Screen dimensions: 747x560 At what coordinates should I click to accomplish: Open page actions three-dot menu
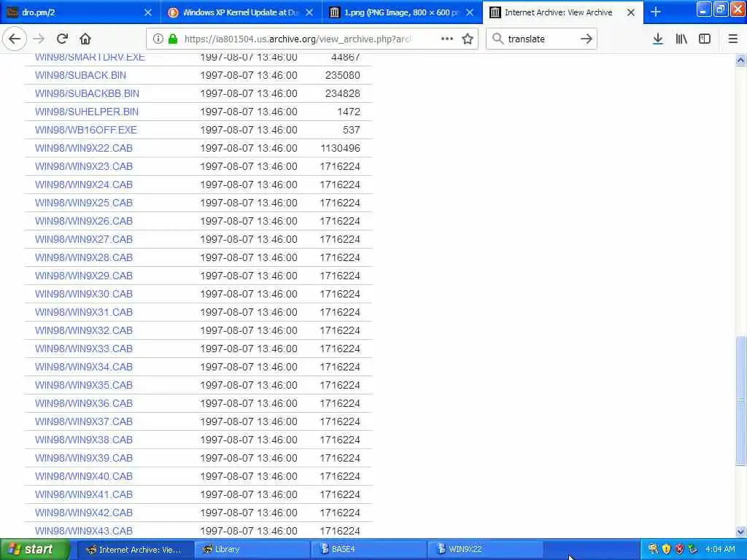tap(447, 39)
